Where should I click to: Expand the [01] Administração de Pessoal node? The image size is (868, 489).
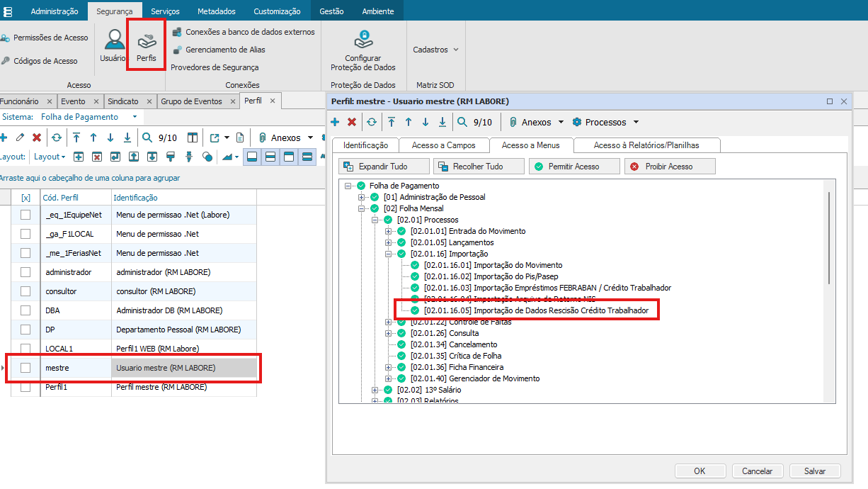coord(362,197)
